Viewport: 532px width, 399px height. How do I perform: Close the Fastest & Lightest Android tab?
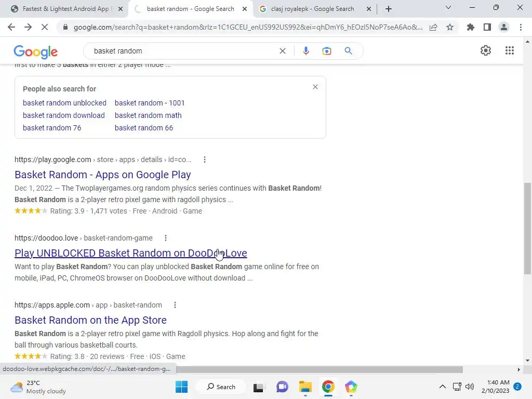coord(121,9)
